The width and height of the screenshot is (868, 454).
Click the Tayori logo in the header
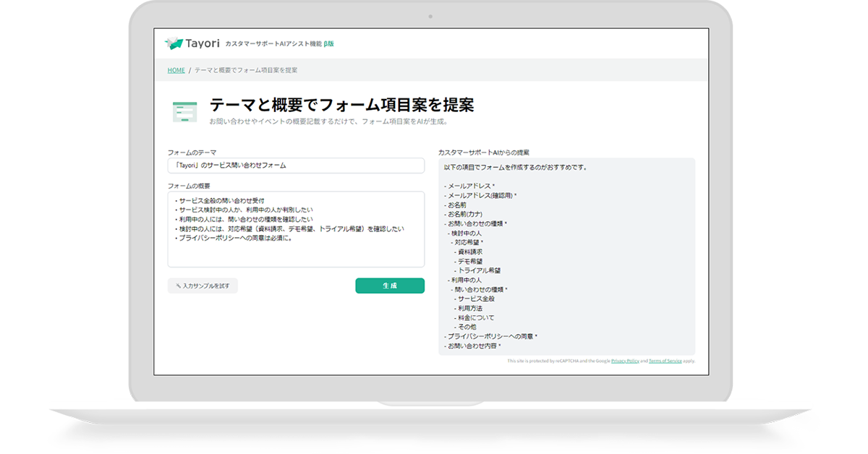coord(192,43)
